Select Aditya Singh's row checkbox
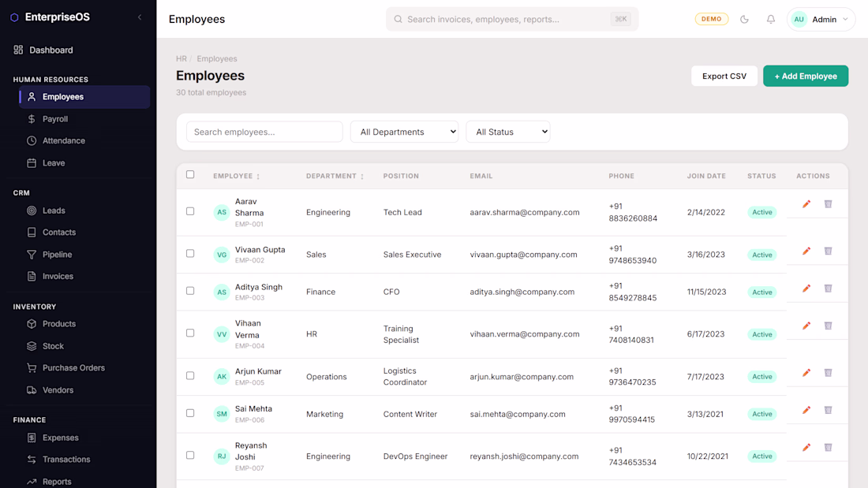Viewport: 868px width, 488px height. coord(190,291)
